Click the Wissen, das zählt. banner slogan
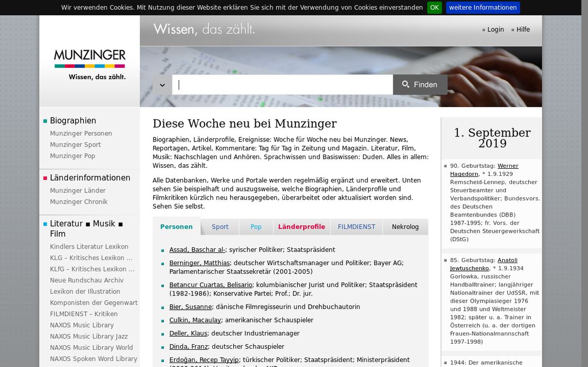The height and width of the screenshot is (367, 588). click(x=204, y=29)
